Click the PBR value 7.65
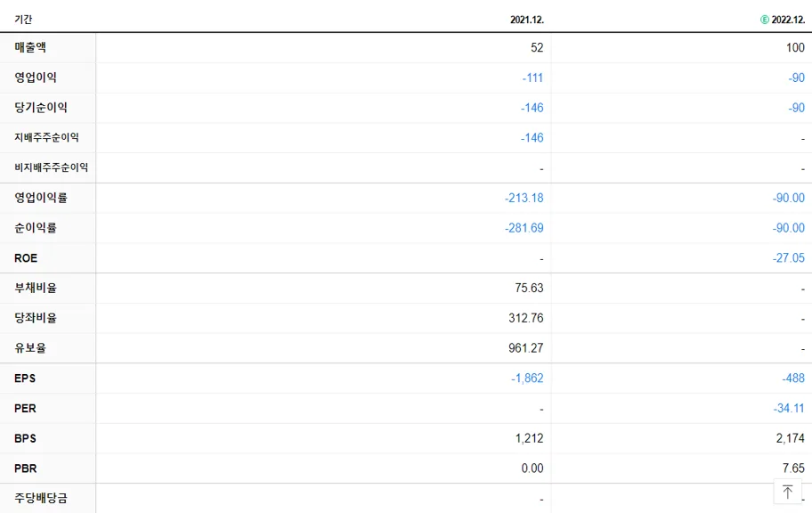812x513 pixels. point(793,468)
